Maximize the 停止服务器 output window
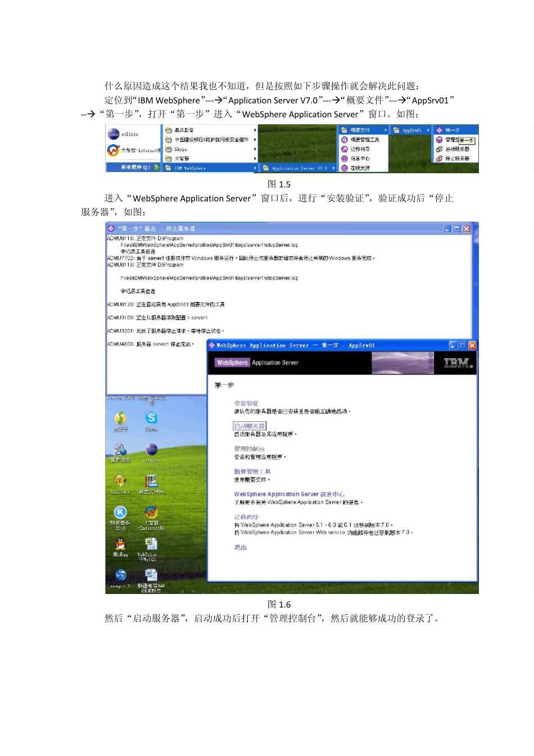 point(457,228)
